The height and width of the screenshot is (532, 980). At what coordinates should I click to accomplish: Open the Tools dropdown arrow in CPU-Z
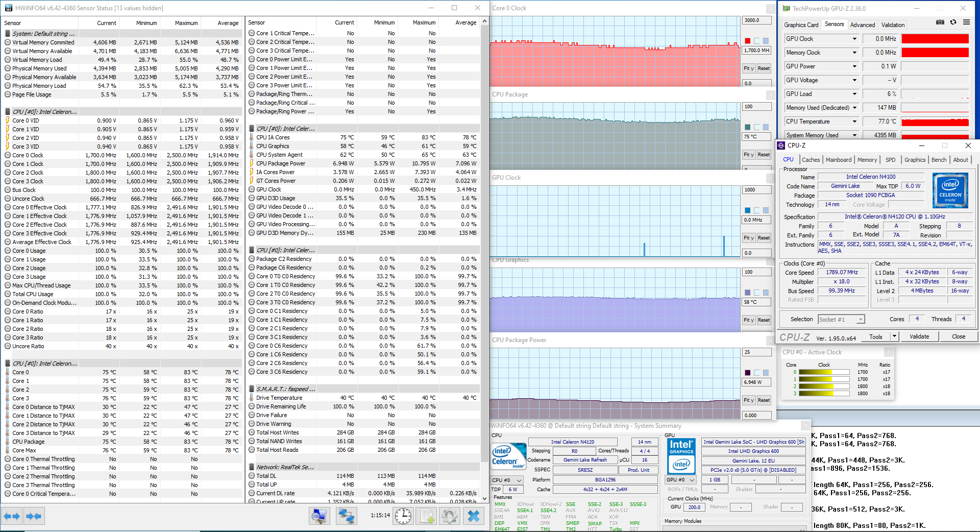894,336
